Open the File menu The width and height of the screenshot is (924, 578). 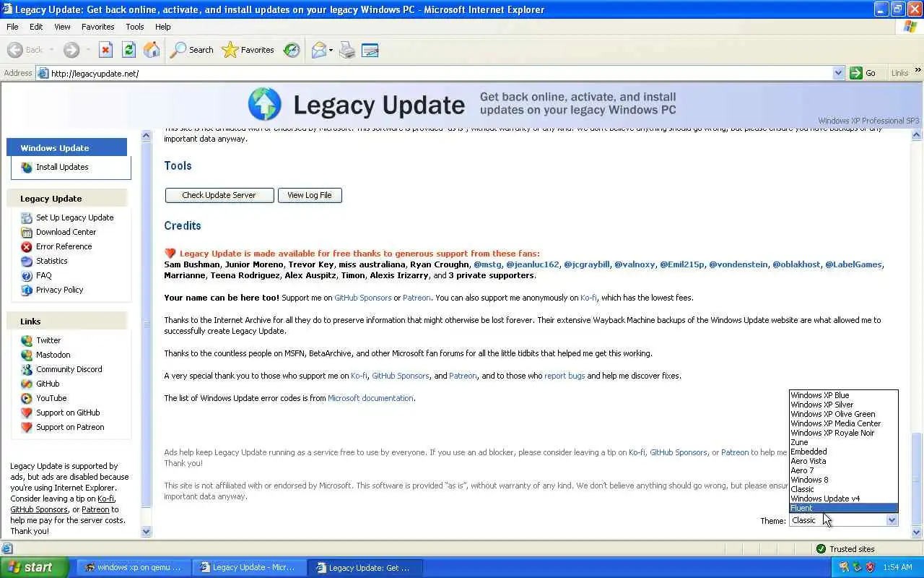coord(12,27)
